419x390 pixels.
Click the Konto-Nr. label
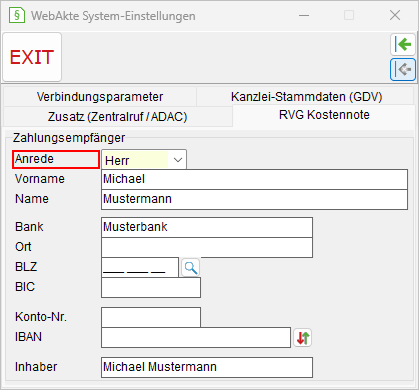coord(41,317)
